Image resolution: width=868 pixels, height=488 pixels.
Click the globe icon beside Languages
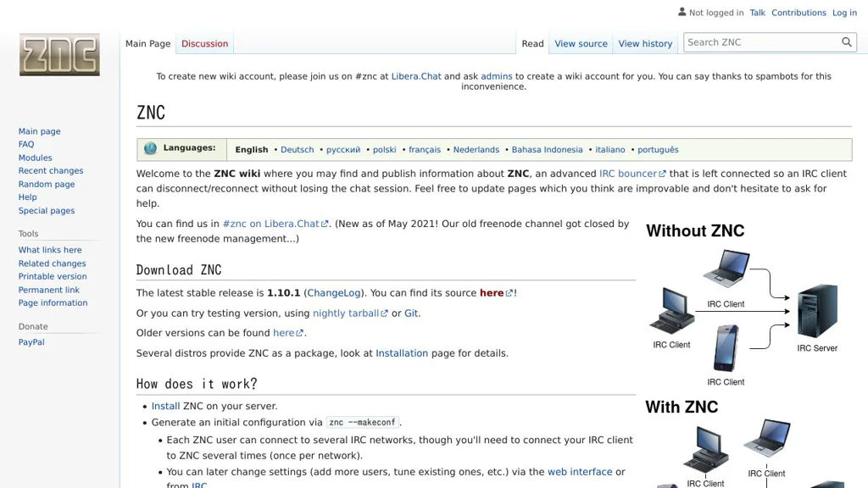tap(150, 148)
